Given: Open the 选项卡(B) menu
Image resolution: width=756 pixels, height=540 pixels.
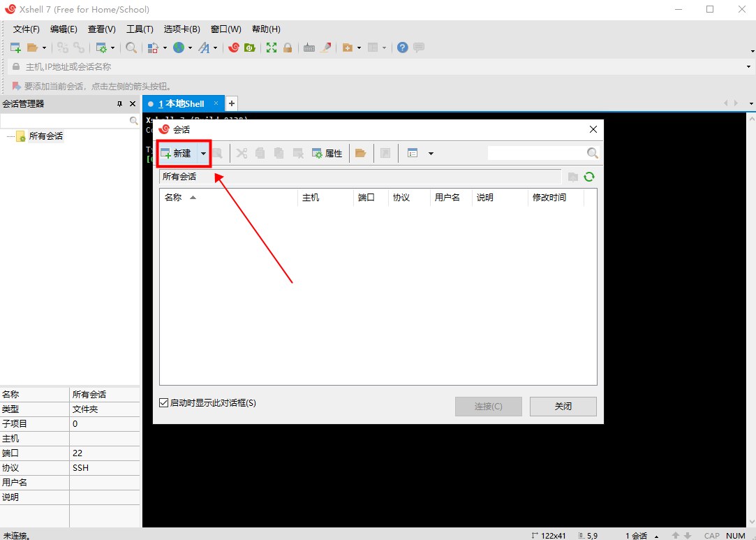Looking at the screenshot, I should 181,29.
